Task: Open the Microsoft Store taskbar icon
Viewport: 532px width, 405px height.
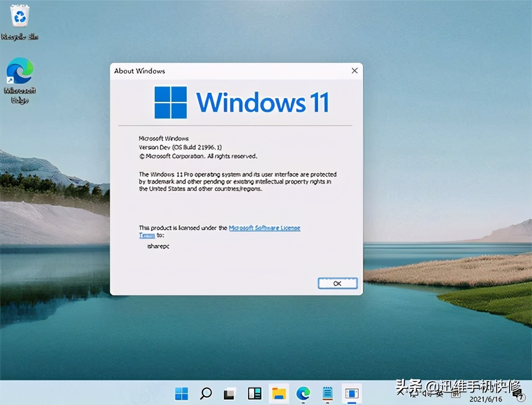Action: (x=352, y=393)
